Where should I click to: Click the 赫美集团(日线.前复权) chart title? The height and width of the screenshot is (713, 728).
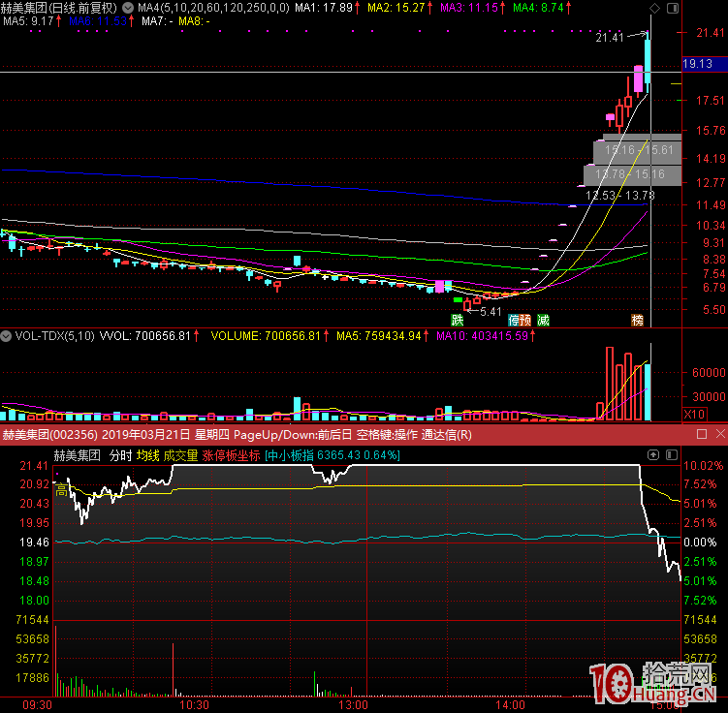(x=59, y=8)
